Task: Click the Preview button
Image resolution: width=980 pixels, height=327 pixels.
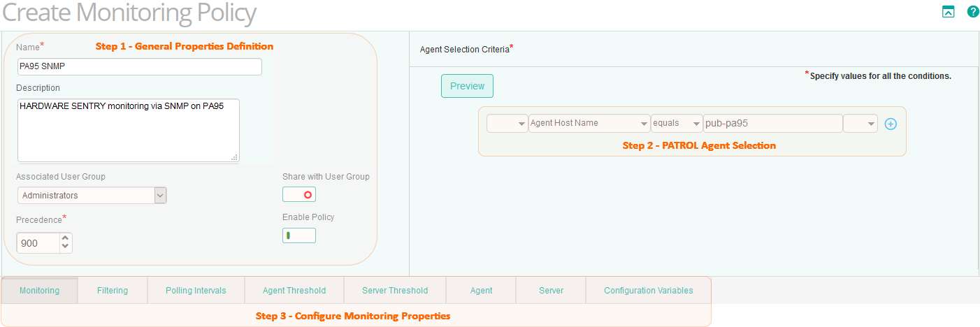Action: pyautogui.click(x=467, y=86)
